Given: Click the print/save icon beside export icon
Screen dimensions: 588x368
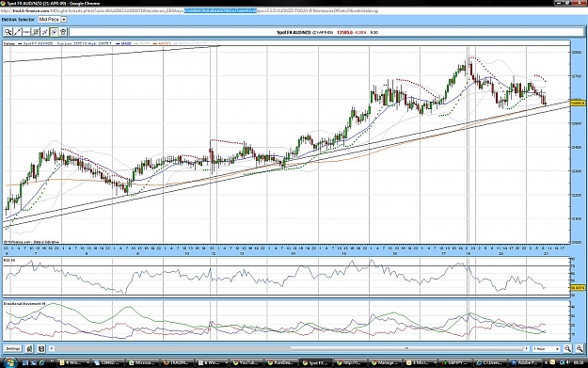Looking at the screenshot, I should 41,349.
